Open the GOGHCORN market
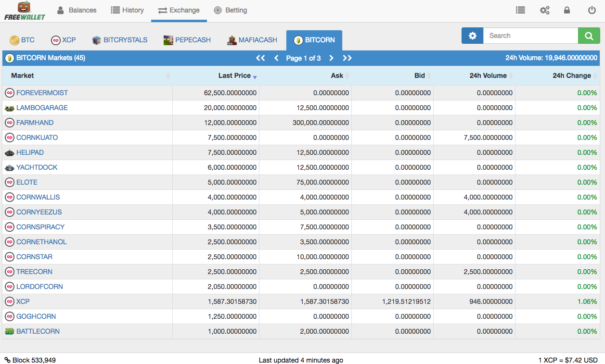Image resolution: width=605 pixels, height=364 pixels. click(36, 316)
